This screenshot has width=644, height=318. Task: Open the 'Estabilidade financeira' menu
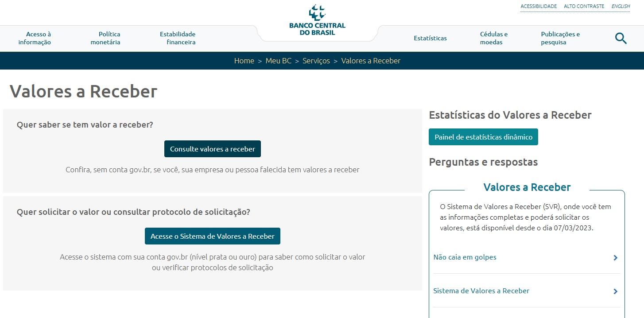pyautogui.click(x=178, y=38)
